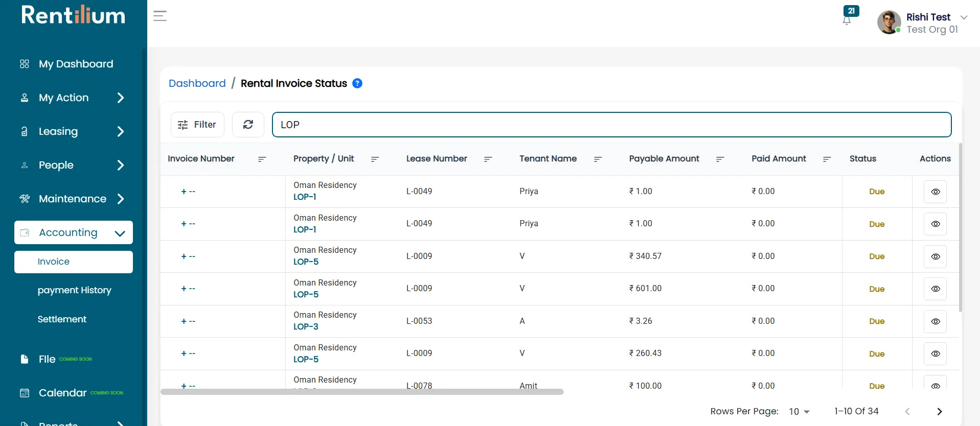Go to Dashboard breadcrumb link
Viewport: 980px width, 426px height.
[x=197, y=83]
